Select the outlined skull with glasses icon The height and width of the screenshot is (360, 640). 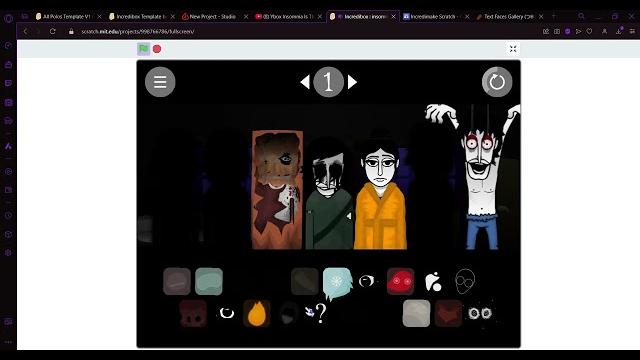(465, 281)
